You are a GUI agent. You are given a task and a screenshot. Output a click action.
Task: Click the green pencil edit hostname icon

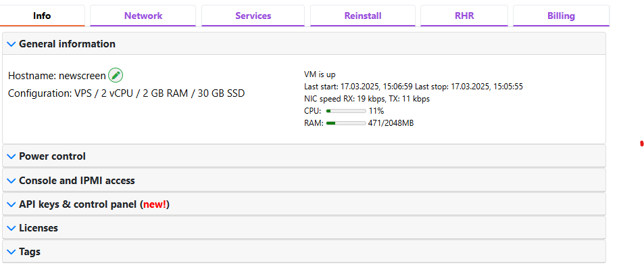[x=116, y=75]
